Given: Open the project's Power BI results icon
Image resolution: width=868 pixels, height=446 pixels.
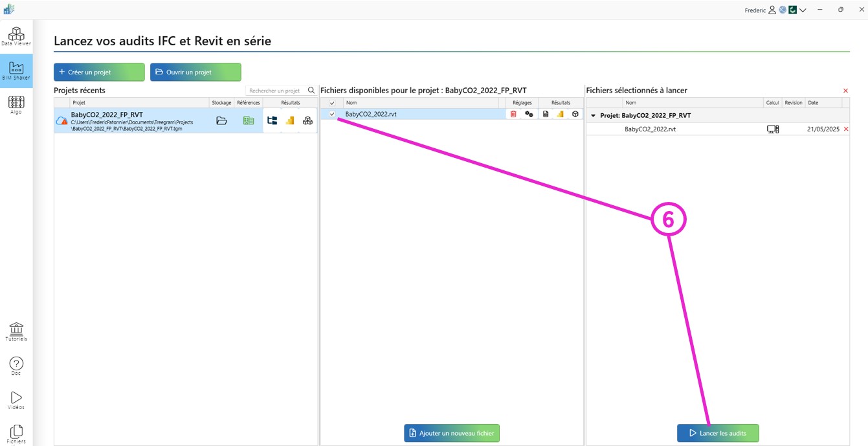Looking at the screenshot, I should coord(290,120).
